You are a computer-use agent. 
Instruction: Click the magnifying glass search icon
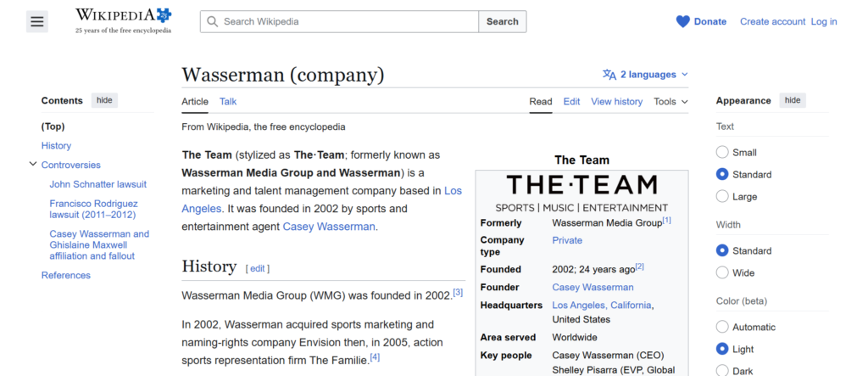coord(212,21)
